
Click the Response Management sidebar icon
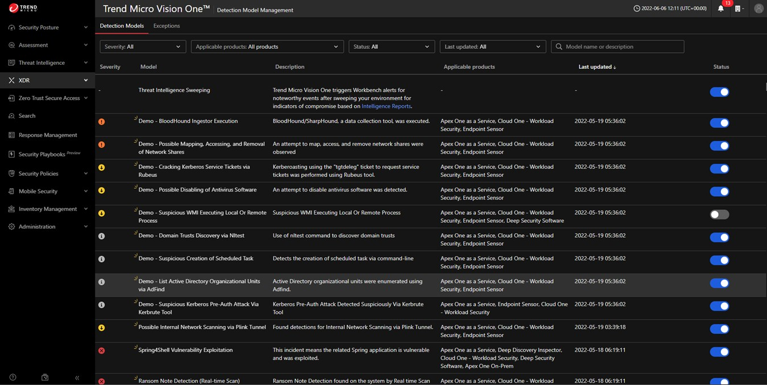tap(11, 135)
